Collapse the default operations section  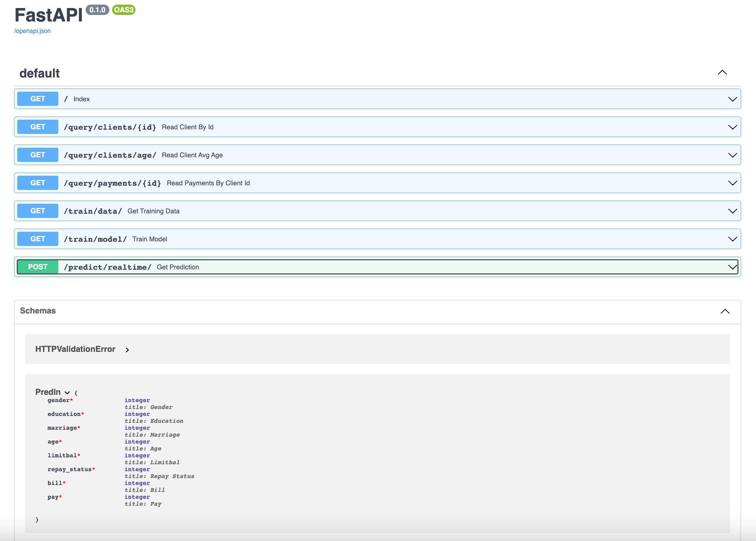[723, 73]
